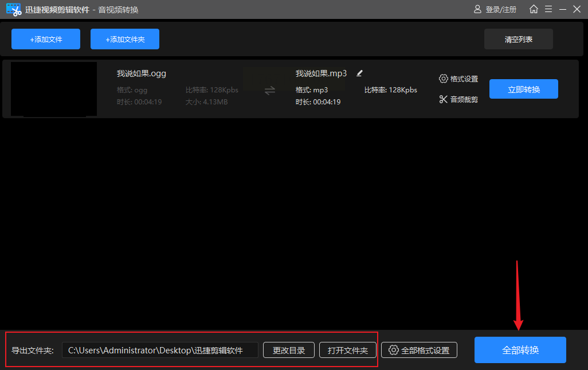Click the +添加文件 button
588x370 pixels.
point(46,39)
